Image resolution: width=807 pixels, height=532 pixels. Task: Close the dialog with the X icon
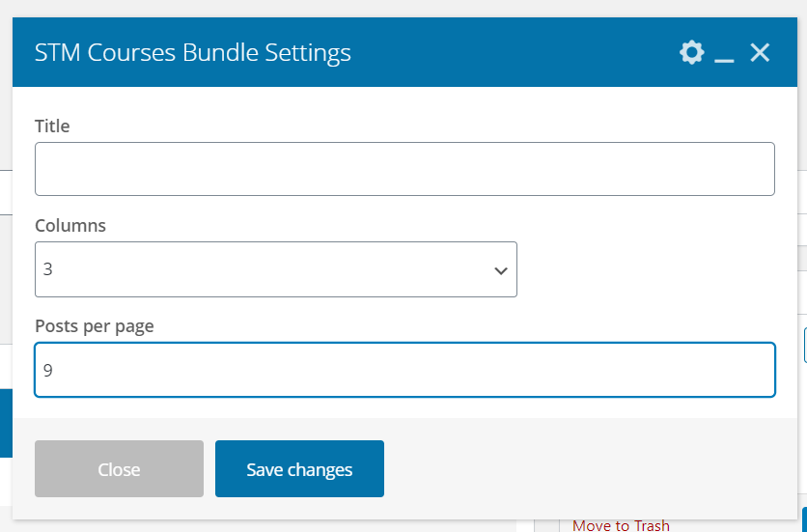(x=760, y=52)
